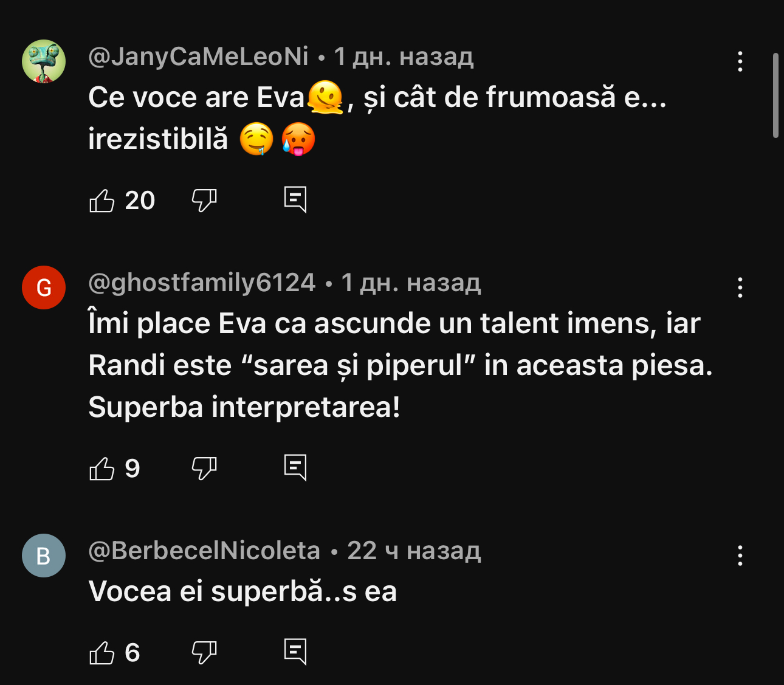Open options menu for @JanyCaMeLeoNi comment

click(740, 61)
